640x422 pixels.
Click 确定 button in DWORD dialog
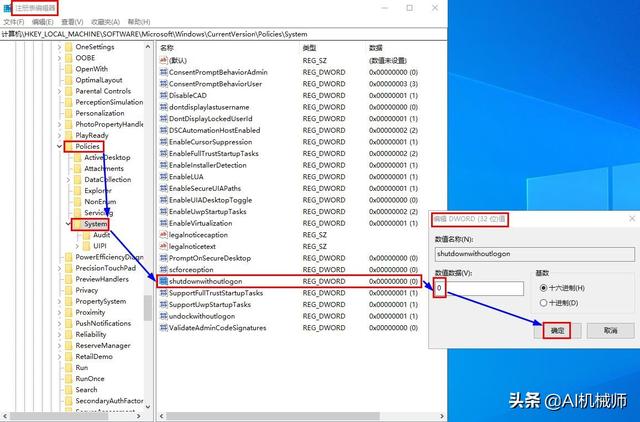coord(557,331)
